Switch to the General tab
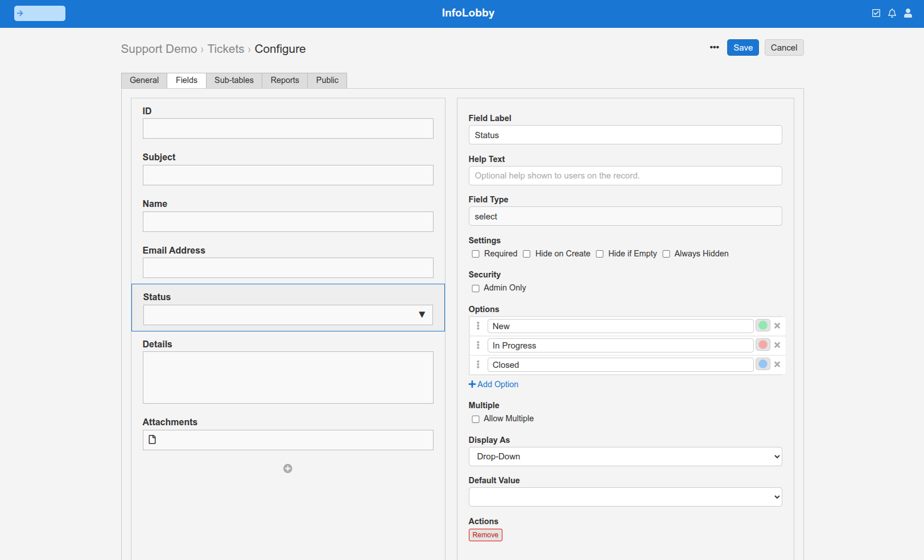924x560 pixels. [x=144, y=80]
